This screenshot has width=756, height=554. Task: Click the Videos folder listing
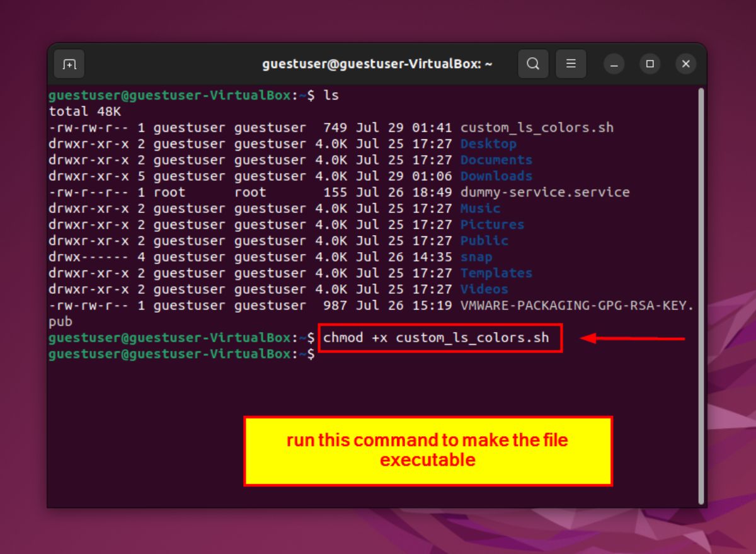pos(484,289)
